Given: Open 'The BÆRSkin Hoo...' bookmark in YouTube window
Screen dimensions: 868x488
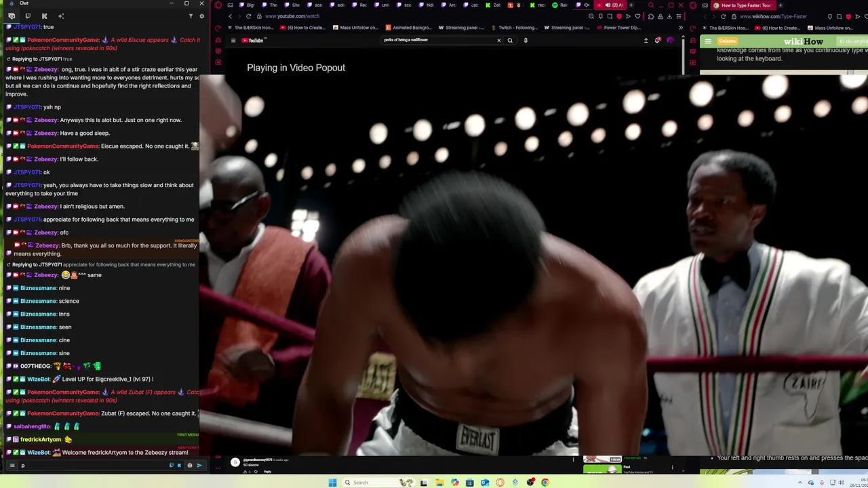Looking at the screenshot, I should (250, 28).
